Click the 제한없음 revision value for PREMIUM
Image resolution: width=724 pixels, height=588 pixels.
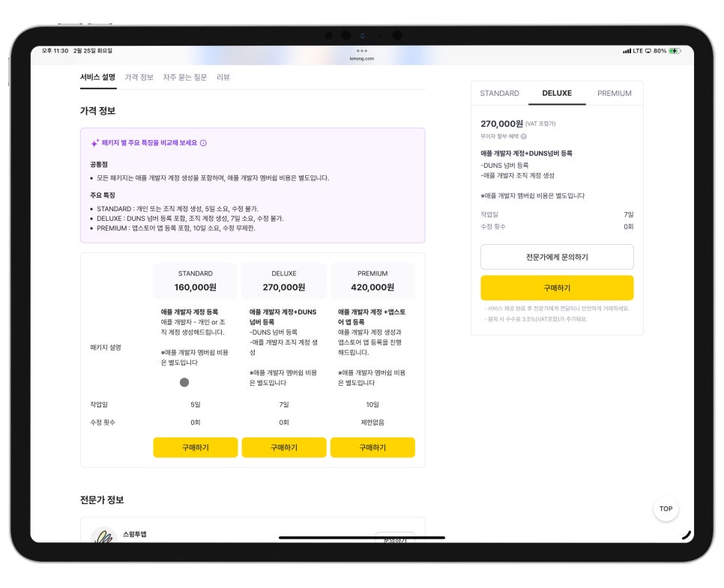372,422
